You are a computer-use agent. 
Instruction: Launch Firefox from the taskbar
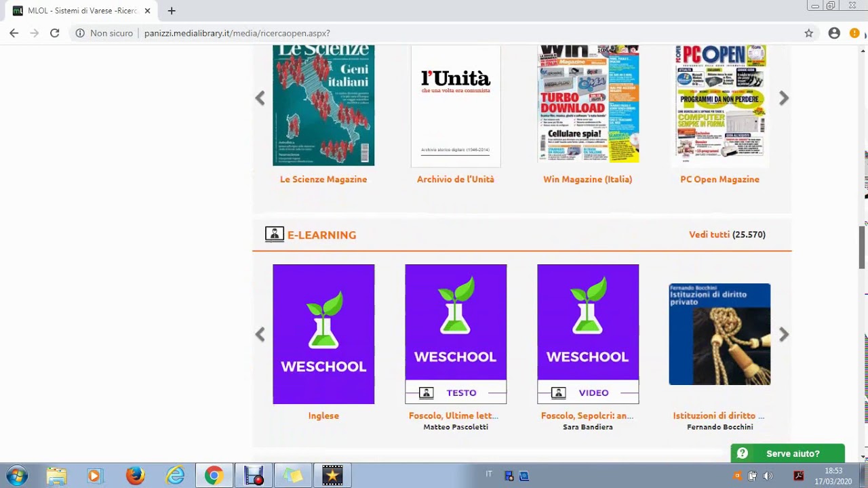(x=135, y=476)
